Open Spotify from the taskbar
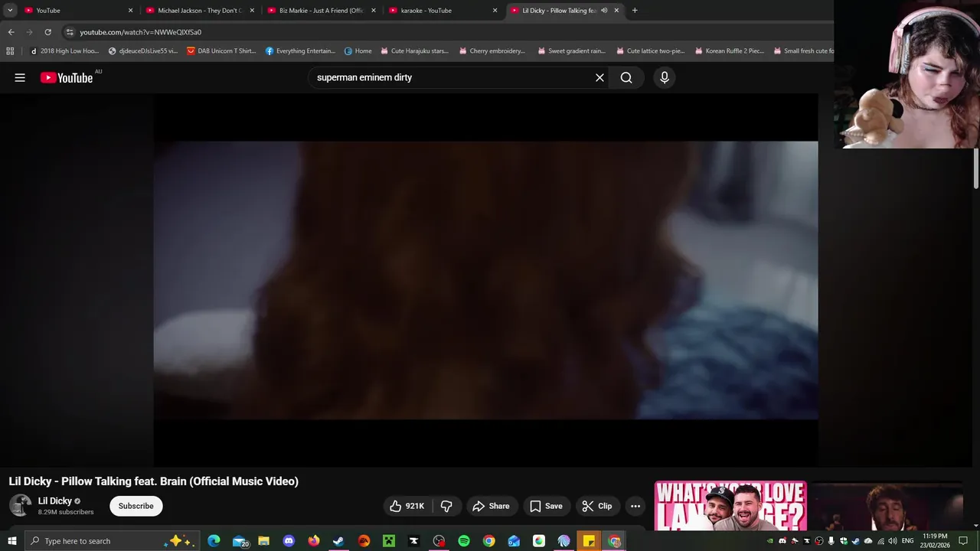Viewport: 980px width, 551px height. click(464, 541)
